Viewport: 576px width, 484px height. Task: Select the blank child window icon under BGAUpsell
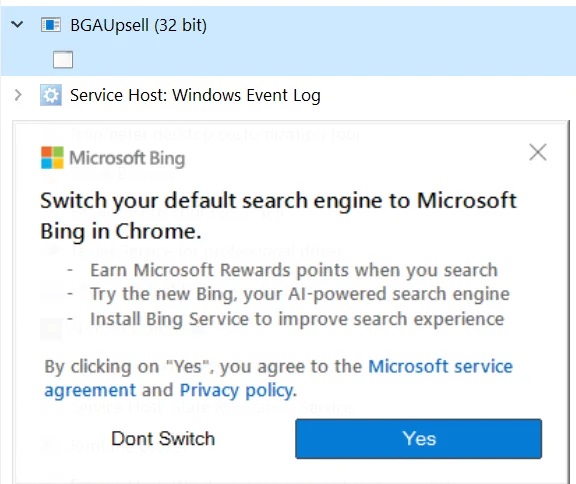tap(63, 59)
